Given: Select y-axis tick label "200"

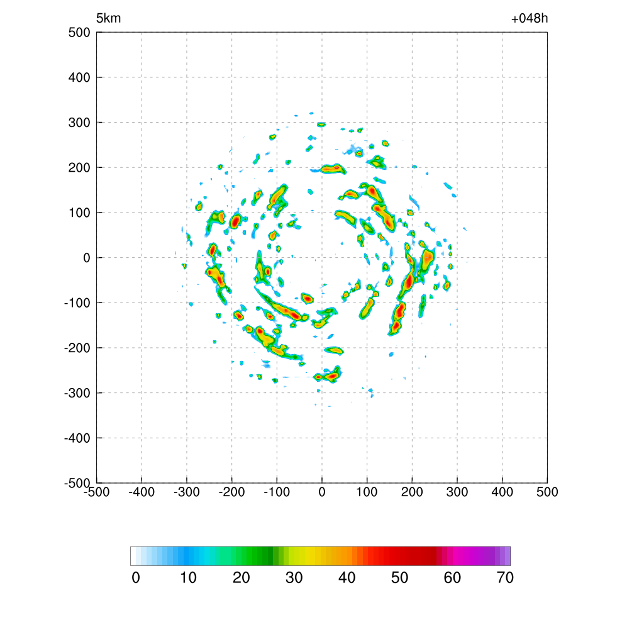Looking at the screenshot, I should (79, 167).
